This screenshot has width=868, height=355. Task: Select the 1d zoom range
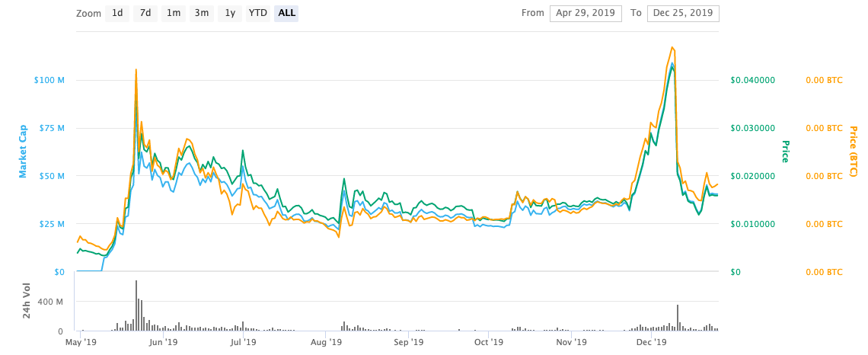(x=116, y=13)
